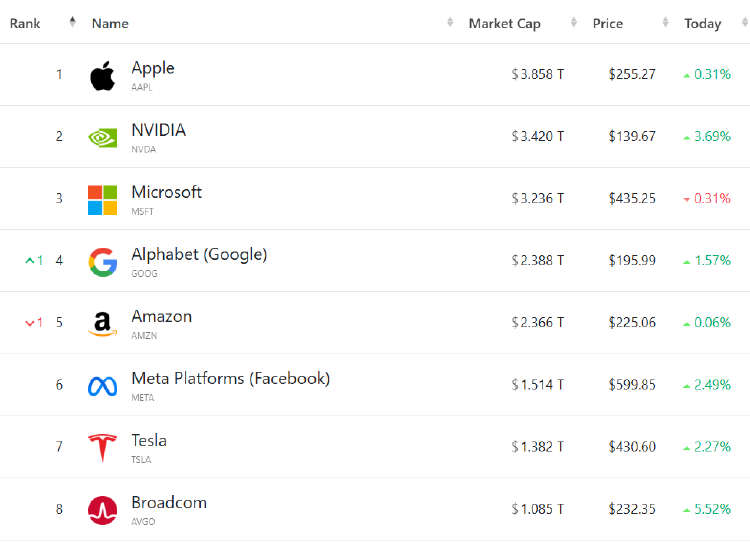The height and width of the screenshot is (542, 750).
Task: Open the Meta Platforms (Facebook) link
Action: click(x=231, y=378)
